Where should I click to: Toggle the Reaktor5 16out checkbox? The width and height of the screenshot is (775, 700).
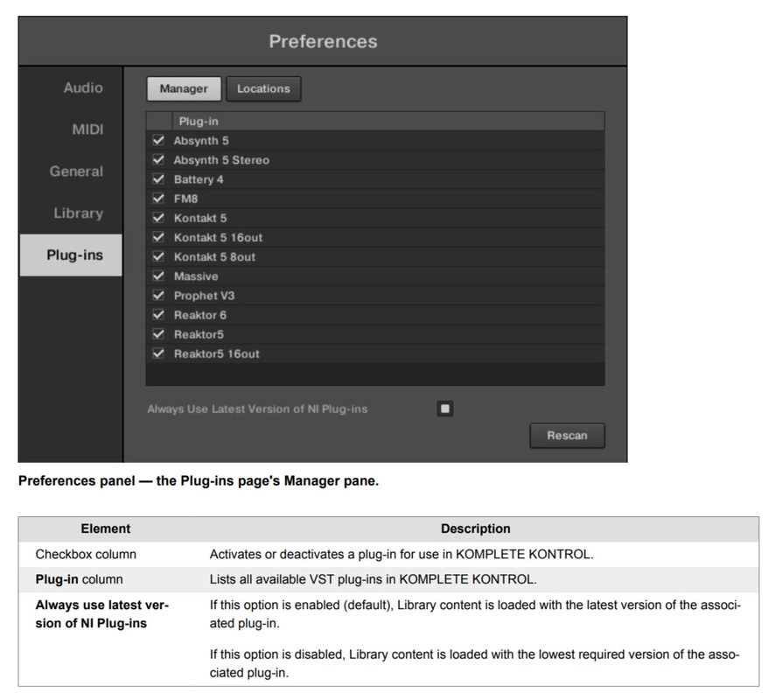158,353
